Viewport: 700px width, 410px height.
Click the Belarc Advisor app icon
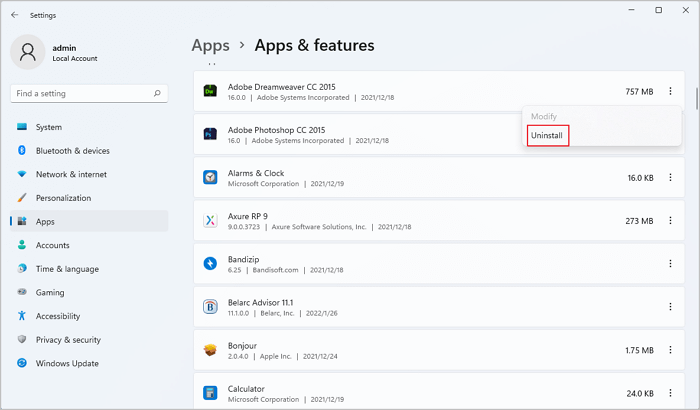(x=211, y=307)
